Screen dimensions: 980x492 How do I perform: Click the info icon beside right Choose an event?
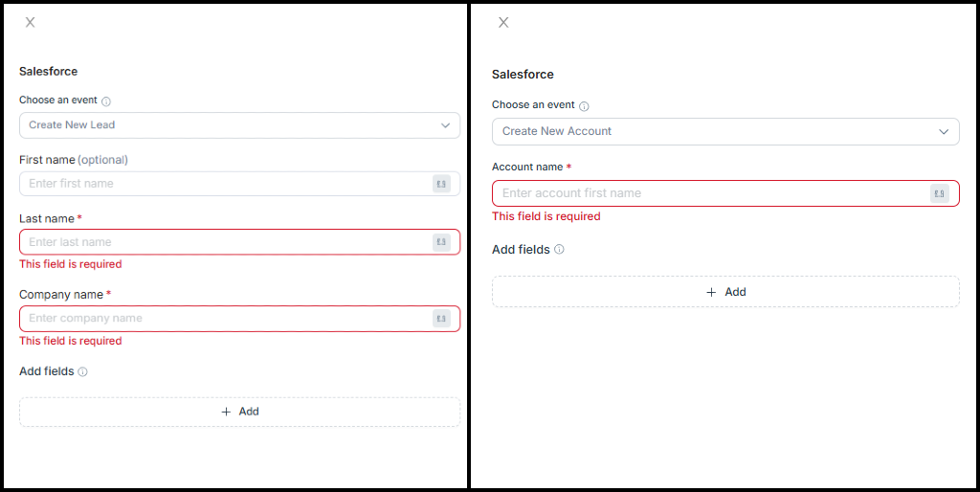coord(584,106)
